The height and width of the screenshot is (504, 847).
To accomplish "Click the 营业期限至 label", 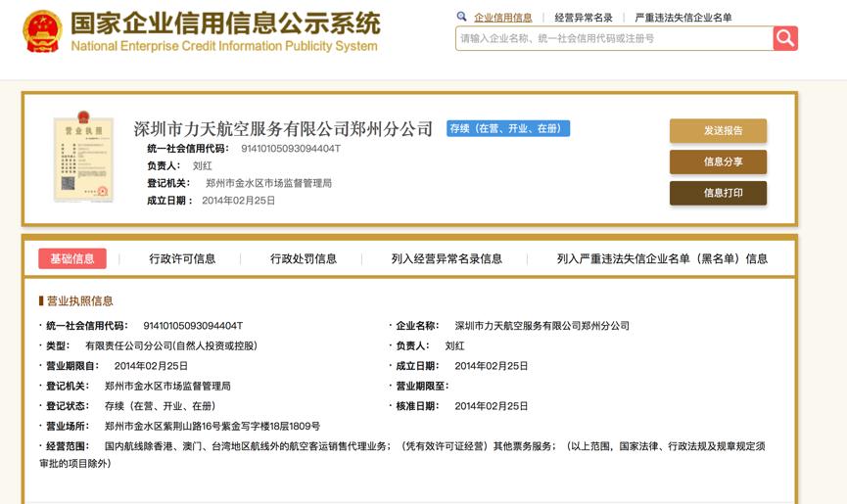I will (422, 386).
